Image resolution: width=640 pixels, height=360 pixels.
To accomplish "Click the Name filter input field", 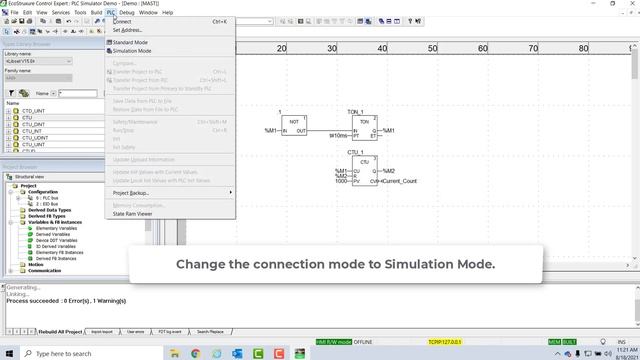I will click(x=78, y=93).
